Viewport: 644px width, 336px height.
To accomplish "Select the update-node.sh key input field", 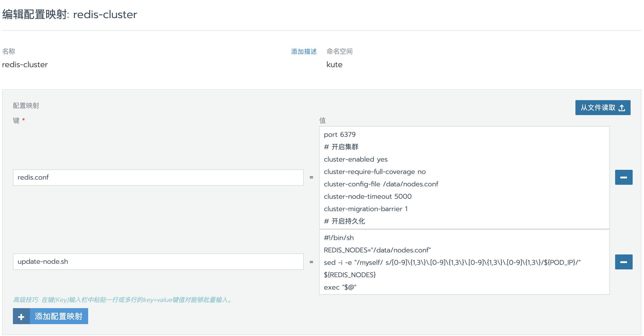I will point(158,261).
